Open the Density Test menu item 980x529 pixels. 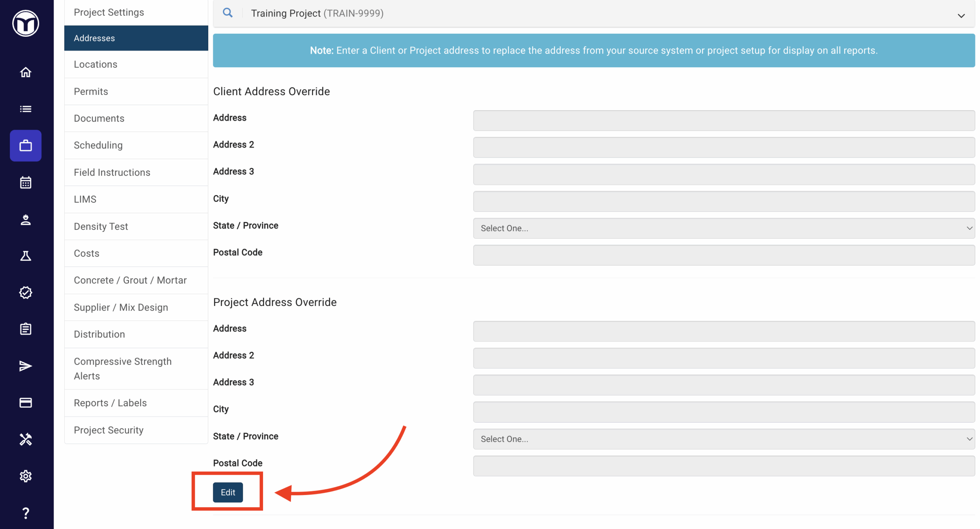(x=101, y=226)
